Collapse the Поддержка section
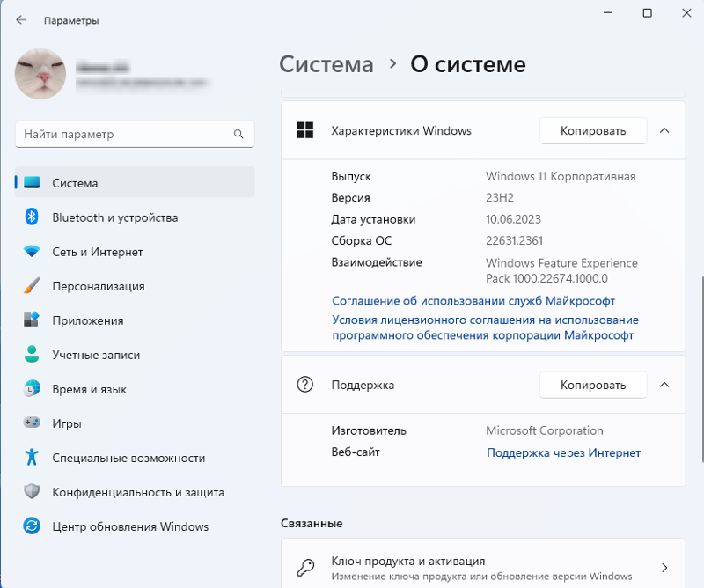 click(x=664, y=385)
